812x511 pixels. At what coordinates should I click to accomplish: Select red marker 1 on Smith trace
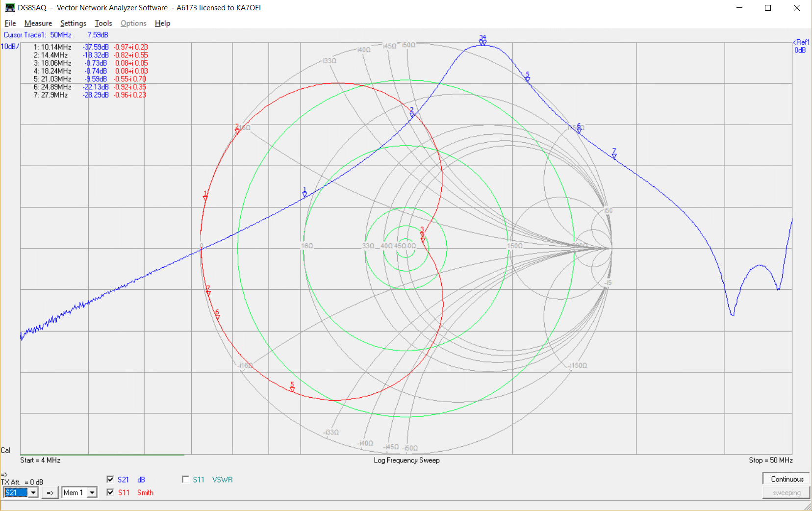[205, 196]
